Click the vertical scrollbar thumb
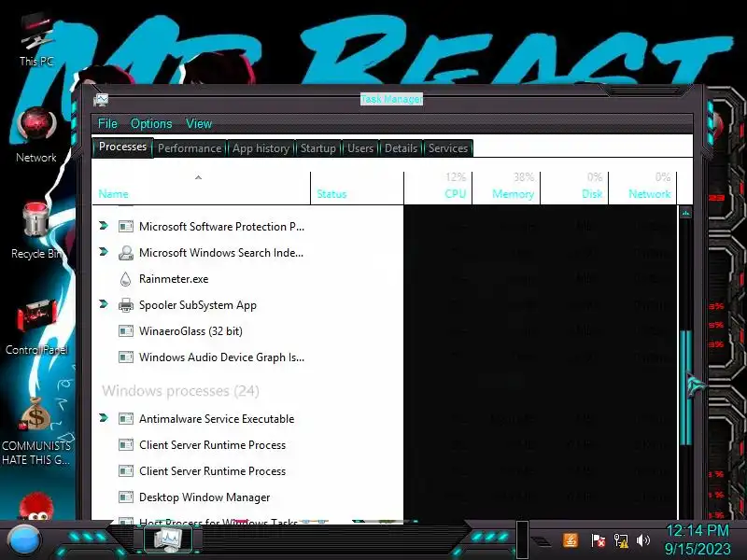This screenshot has width=747, height=560. [685, 388]
